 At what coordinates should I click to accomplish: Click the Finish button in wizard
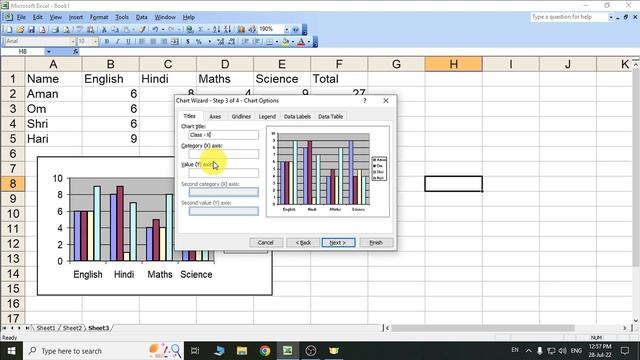[x=376, y=242]
